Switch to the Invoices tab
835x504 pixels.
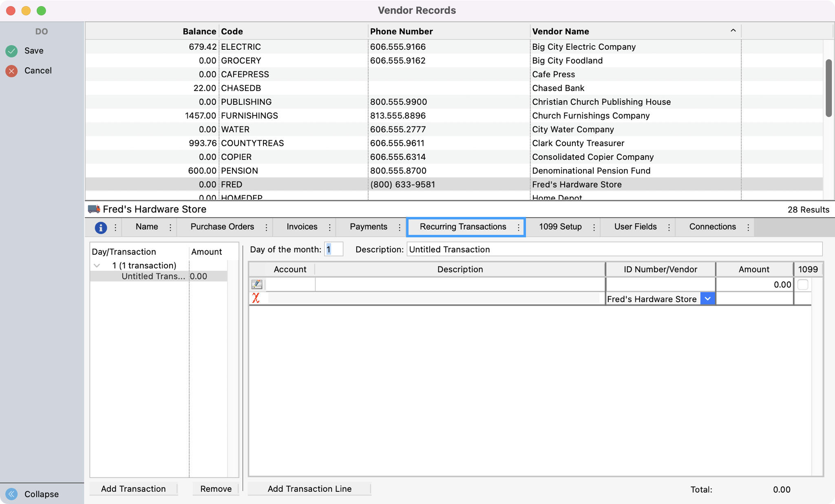(302, 227)
